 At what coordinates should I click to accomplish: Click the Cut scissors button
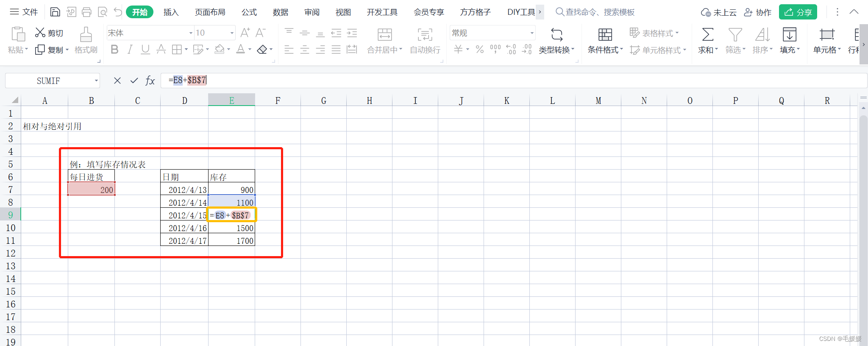(49, 33)
